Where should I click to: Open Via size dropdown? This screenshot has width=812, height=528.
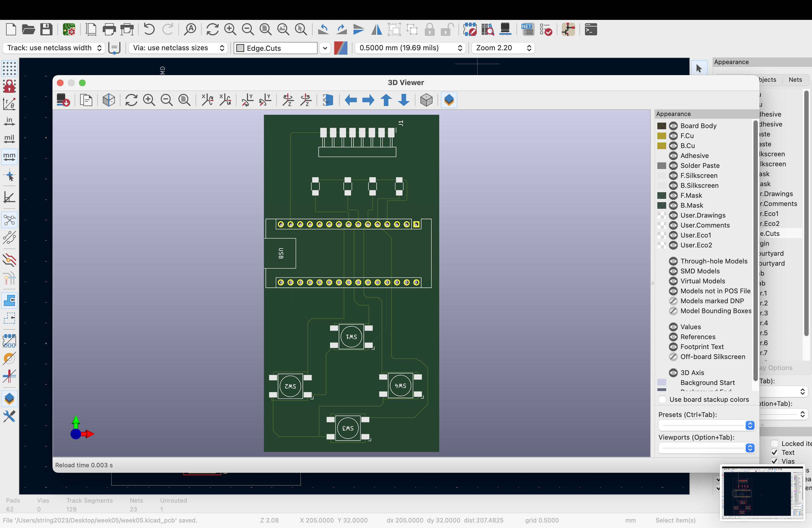tap(178, 48)
